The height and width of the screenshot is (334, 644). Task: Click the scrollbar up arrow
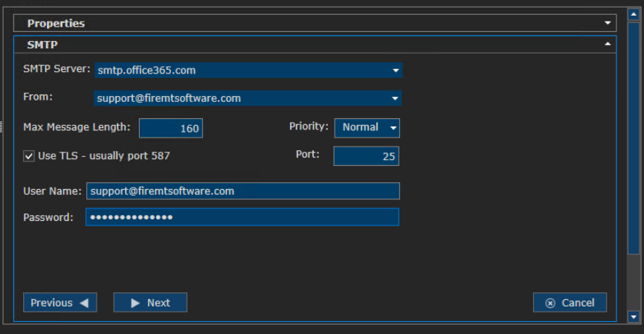(x=634, y=14)
